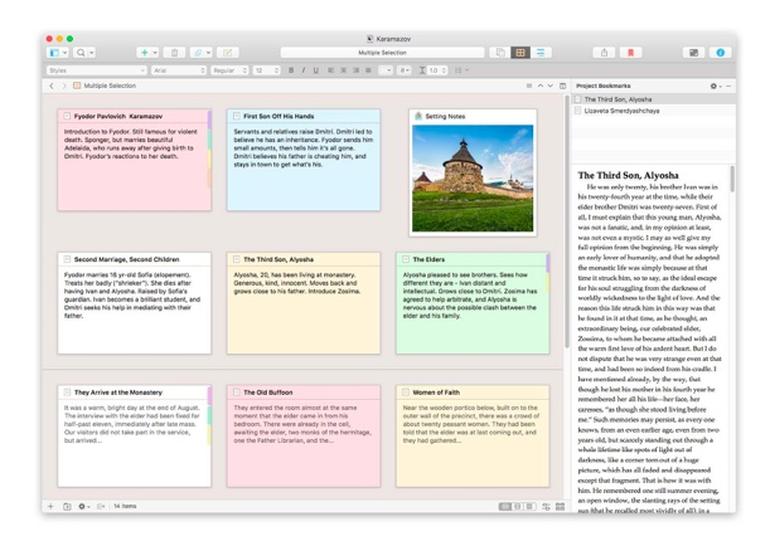This screenshot has height=546, width=770.
Task: Click the red Bookmark toolbar icon
Action: [631, 53]
